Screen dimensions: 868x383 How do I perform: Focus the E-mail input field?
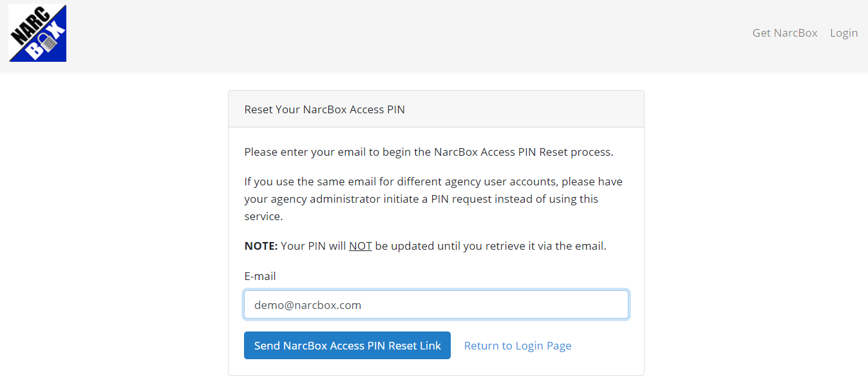coord(436,305)
